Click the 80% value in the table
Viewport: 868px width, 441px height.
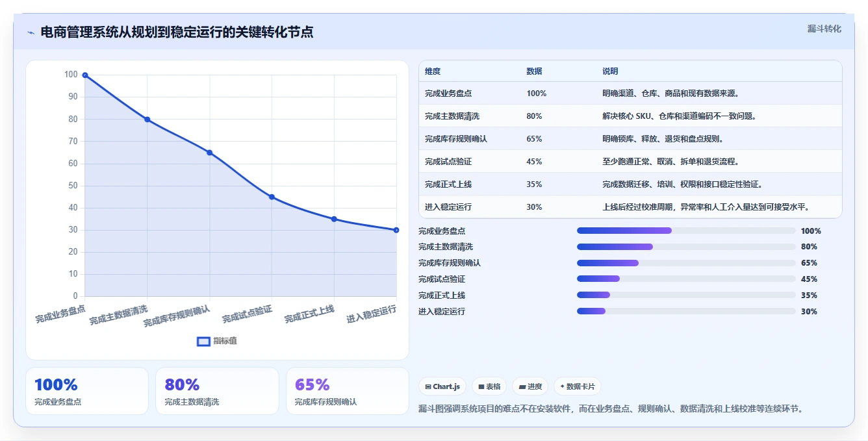[534, 116]
